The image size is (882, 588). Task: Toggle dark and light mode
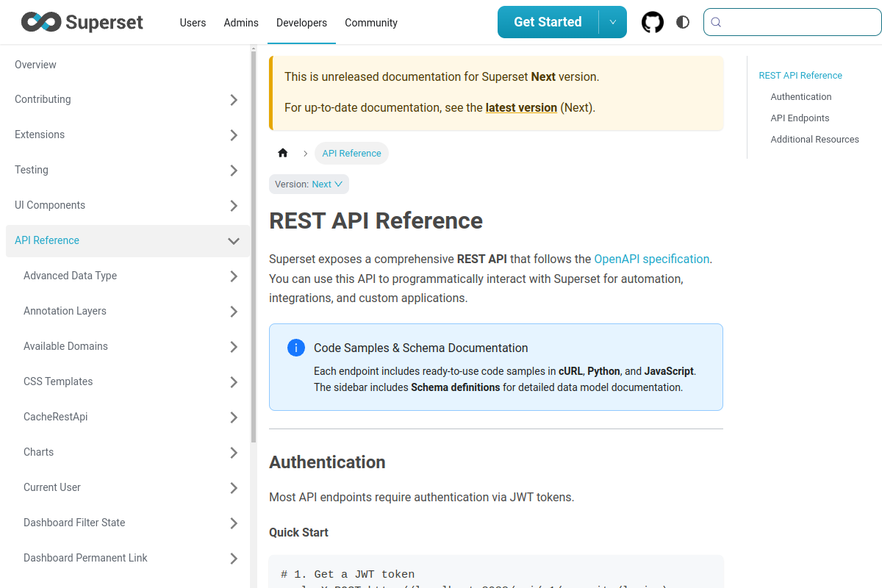(683, 22)
